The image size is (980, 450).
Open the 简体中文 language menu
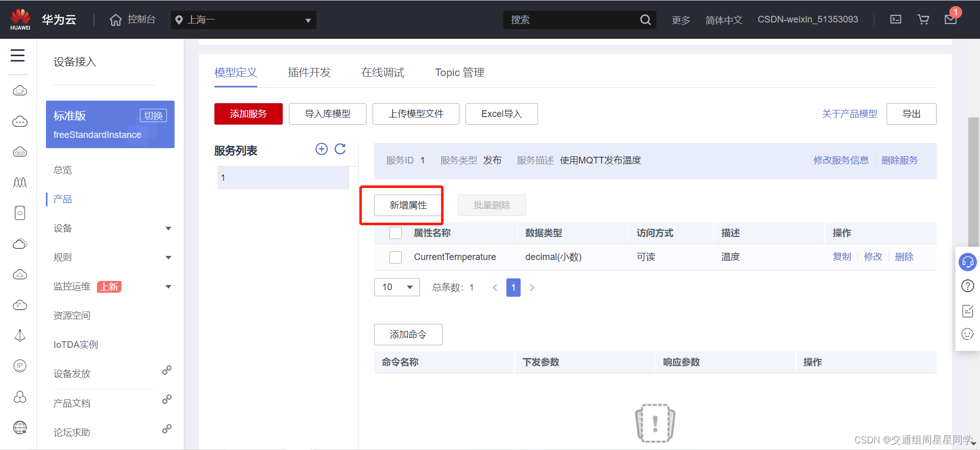tap(724, 20)
